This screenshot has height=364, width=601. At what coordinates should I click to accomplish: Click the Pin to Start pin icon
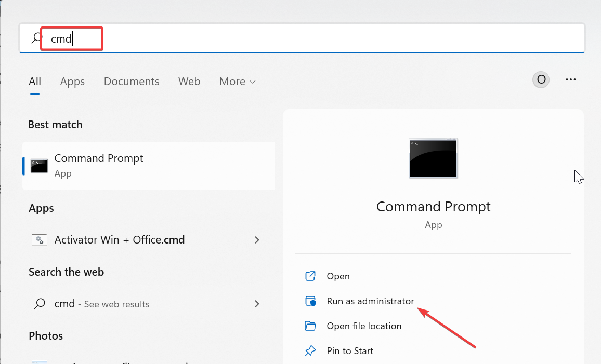coord(310,350)
